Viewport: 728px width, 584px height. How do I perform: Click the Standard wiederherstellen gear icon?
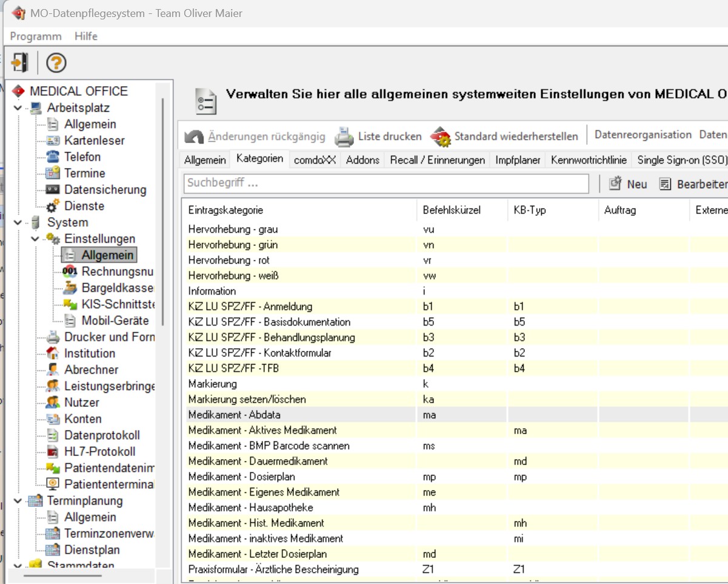tap(442, 136)
